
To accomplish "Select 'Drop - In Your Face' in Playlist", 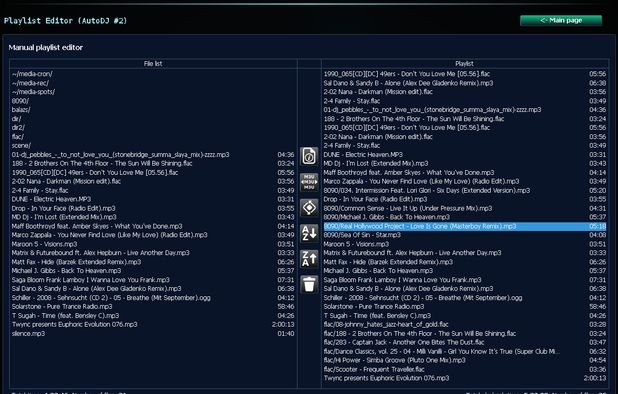I will click(465, 199).
